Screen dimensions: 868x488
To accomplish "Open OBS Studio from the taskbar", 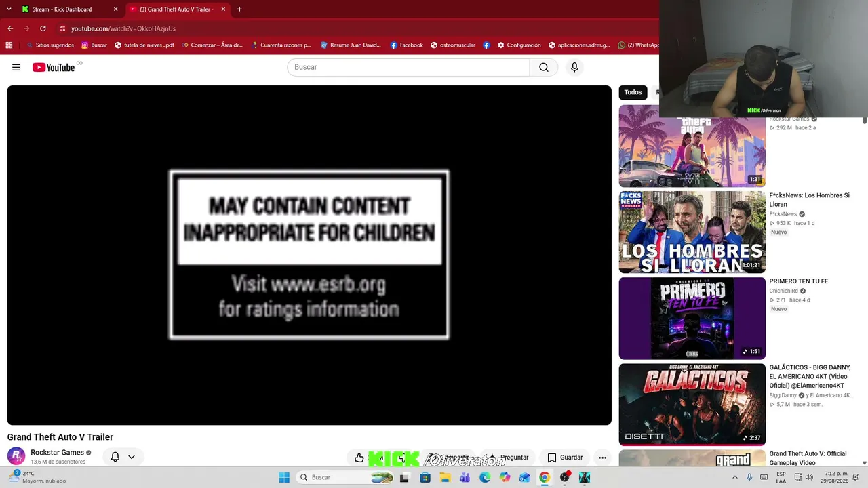I will 565,477.
